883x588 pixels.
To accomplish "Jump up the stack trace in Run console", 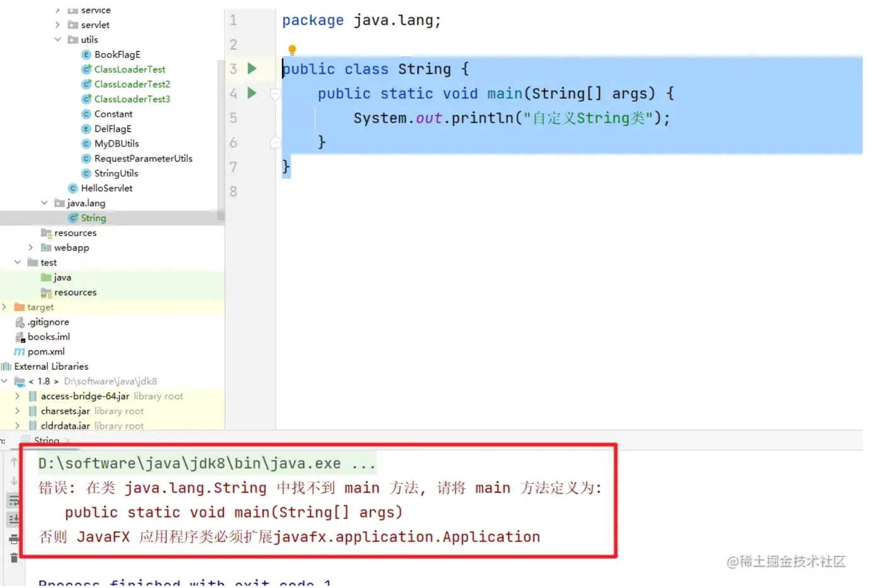I will pos(14,462).
